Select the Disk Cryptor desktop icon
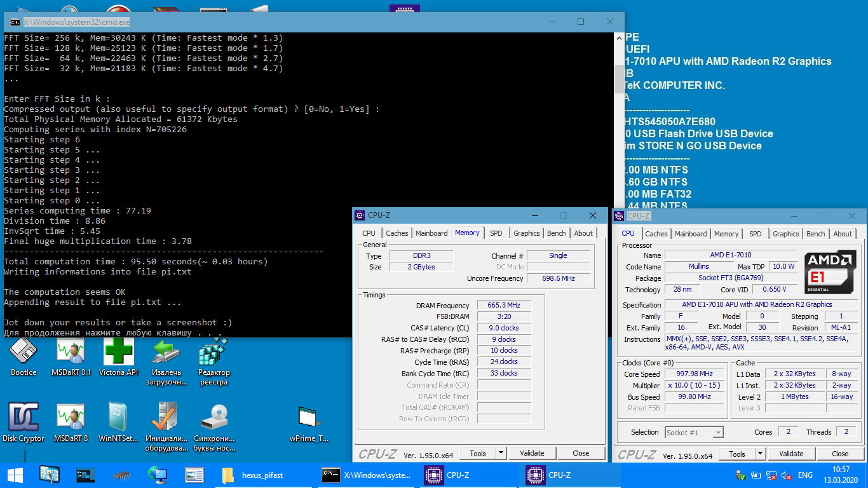The width and height of the screenshot is (868, 488). (x=24, y=422)
